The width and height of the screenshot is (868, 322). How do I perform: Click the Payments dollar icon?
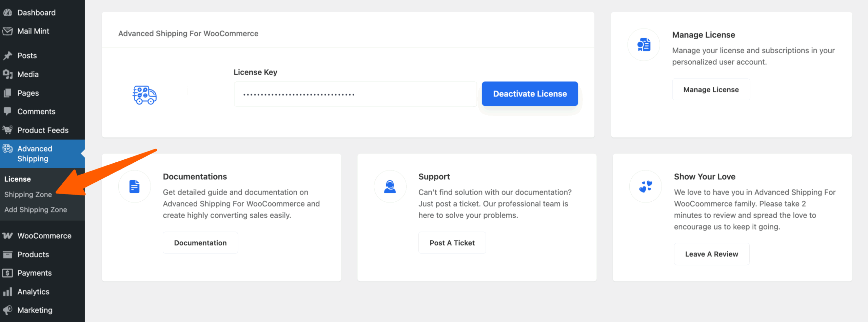7,273
